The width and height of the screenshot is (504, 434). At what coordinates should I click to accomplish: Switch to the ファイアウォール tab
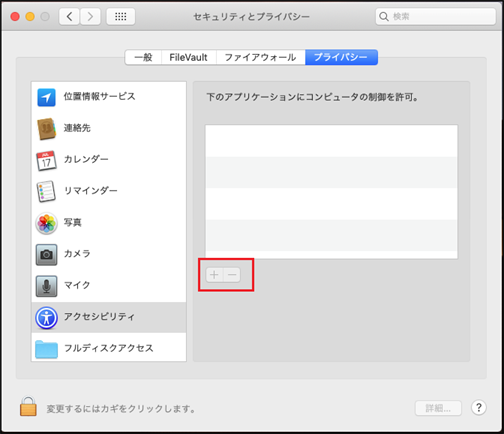[260, 57]
